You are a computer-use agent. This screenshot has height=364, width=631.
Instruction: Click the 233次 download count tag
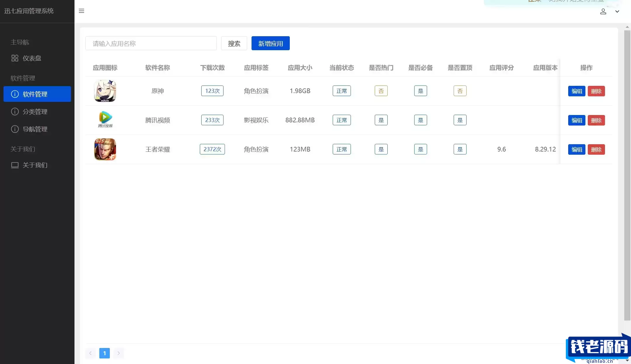coord(212,120)
